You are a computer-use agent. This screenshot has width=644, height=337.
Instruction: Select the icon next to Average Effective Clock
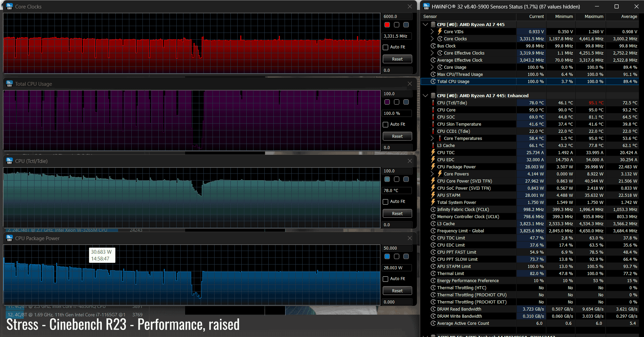pos(433,60)
